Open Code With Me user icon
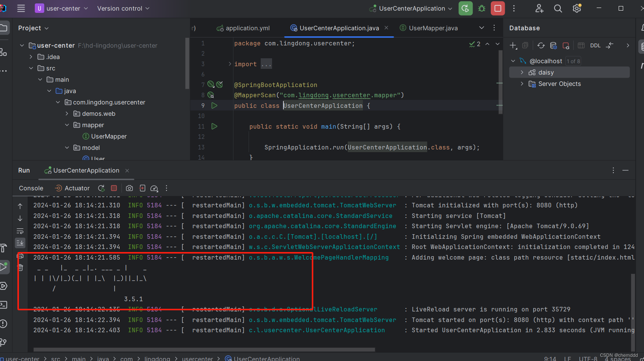Screen dimensions: 644x361 tap(539, 8)
